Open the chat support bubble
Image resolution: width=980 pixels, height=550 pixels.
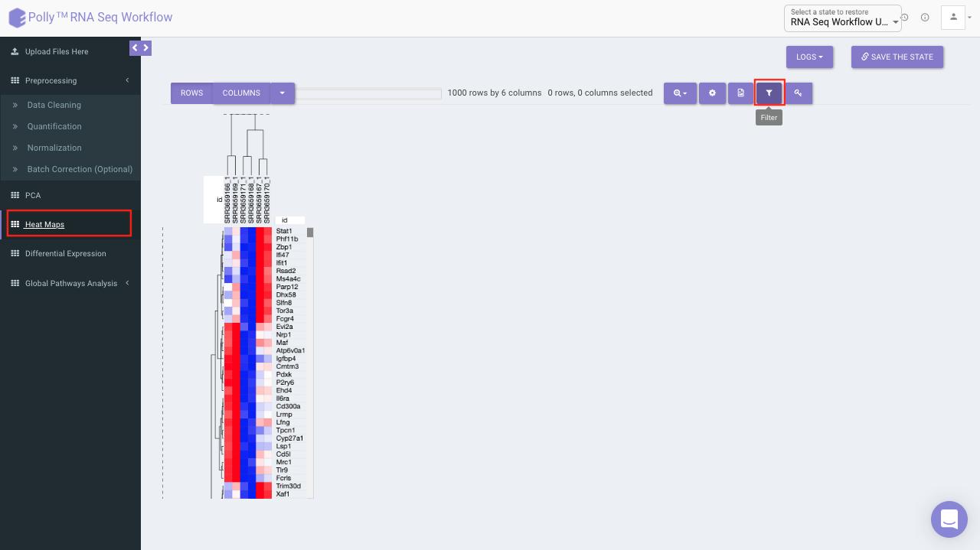pyautogui.click(x=949, y=519)
